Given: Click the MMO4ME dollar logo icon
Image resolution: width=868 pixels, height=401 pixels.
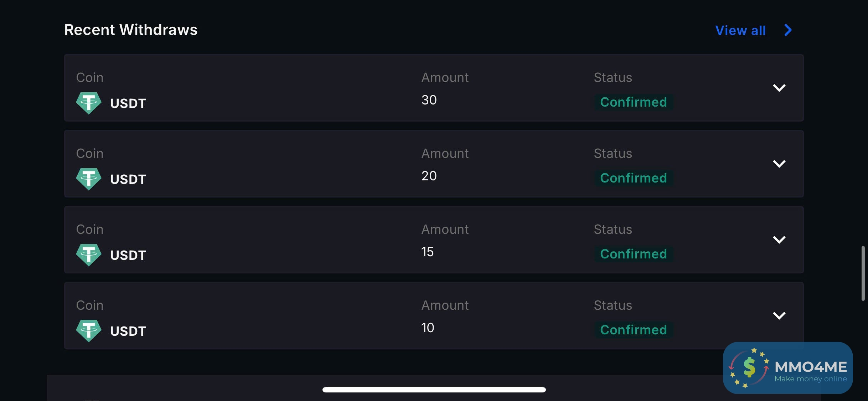Looking at the screenshot, I should point(749,368).
